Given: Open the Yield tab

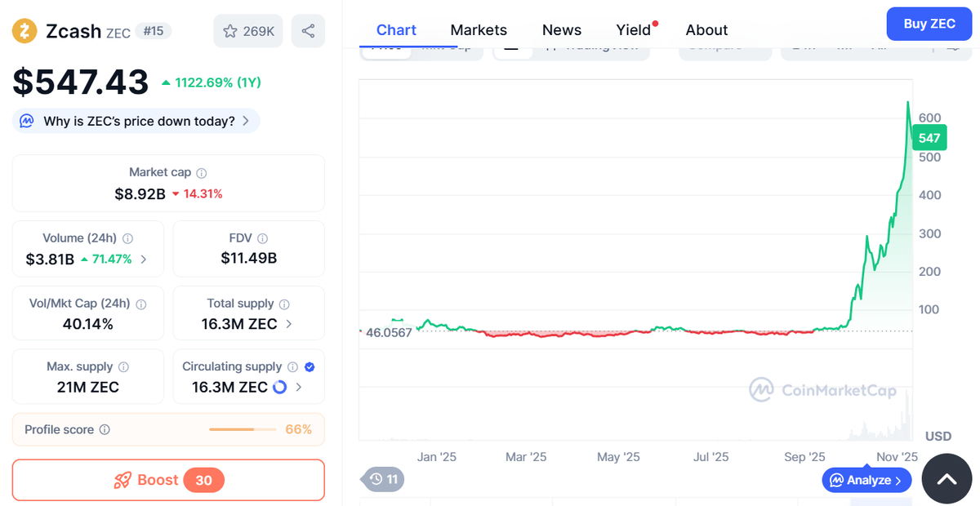Looking at the screenshot, I should click(634, 30).
